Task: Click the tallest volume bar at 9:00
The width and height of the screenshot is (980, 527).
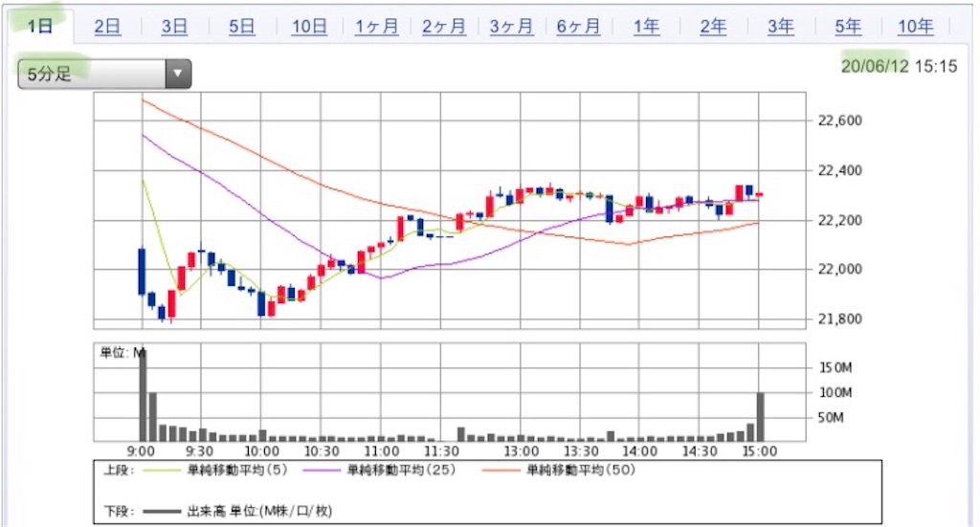Action: [144, 395]
